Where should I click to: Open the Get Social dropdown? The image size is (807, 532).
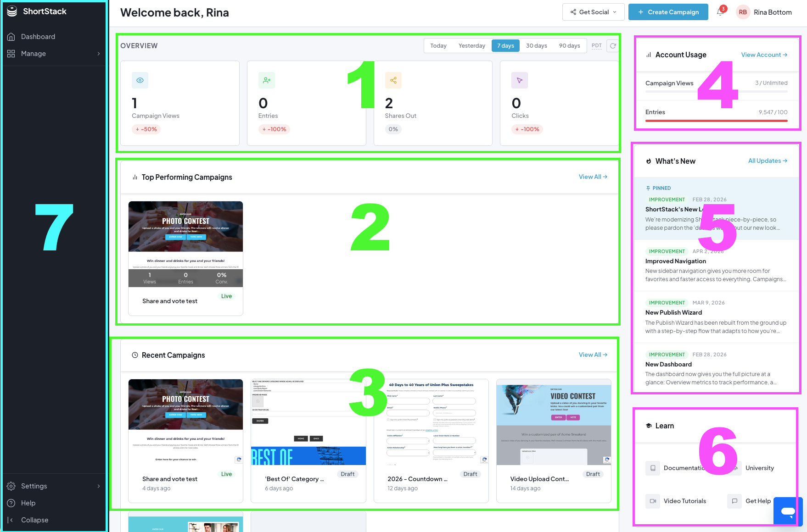pos(593,12)
